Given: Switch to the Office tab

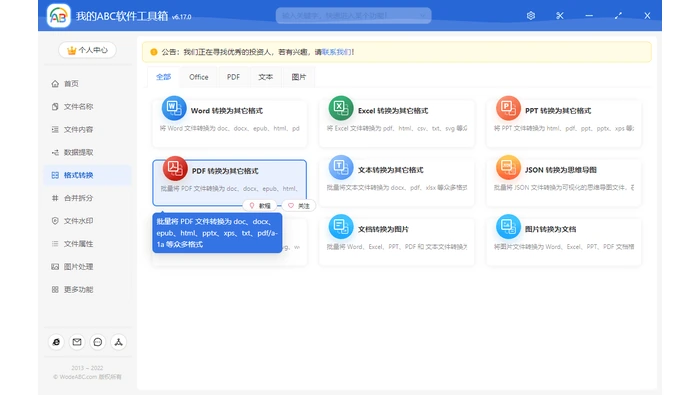Looking at the screenshot, I should [x=199, y=77].
